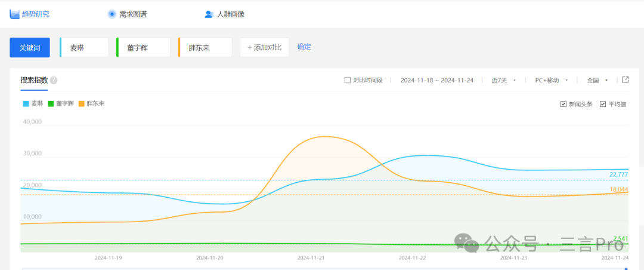Enable the 对比时间段 checkbox

(x=348, y=80)
